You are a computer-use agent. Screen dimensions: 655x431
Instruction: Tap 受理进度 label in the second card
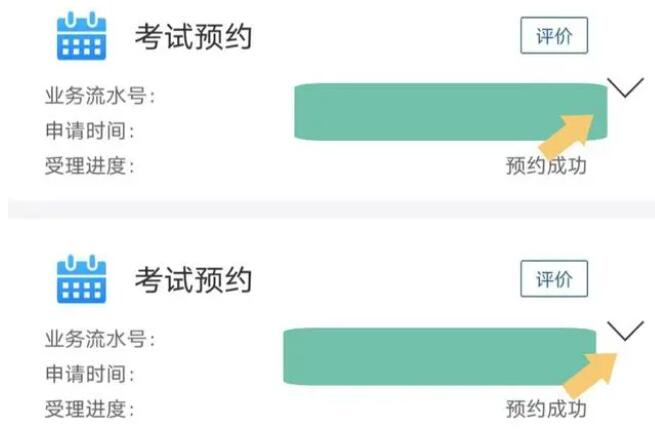coord(89,409)
